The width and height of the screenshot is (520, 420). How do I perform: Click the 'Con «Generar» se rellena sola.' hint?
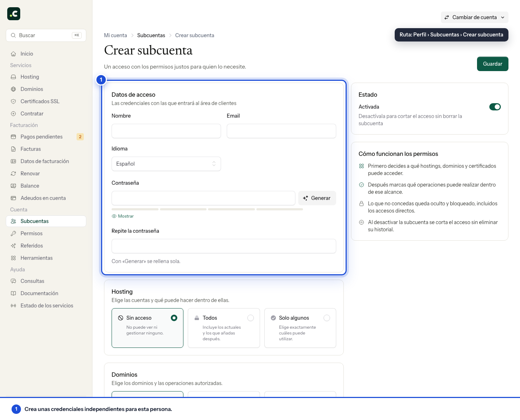pyautogui.click(x=146, y=261)
